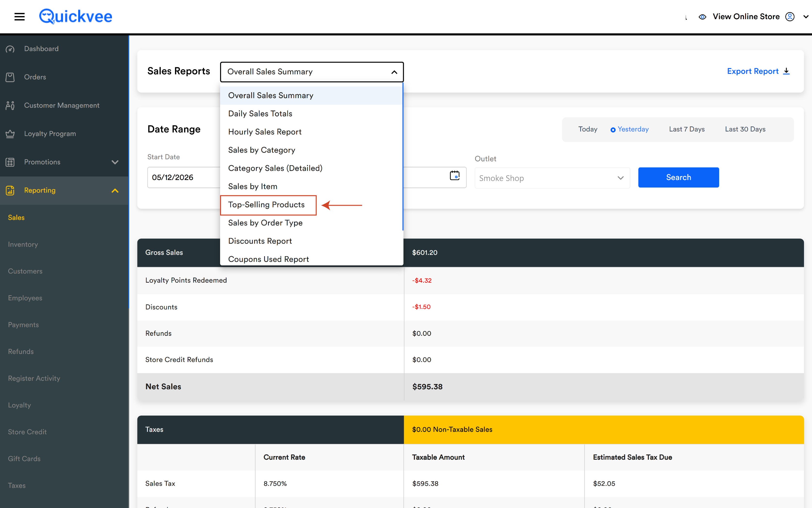812x508 pixels.
Task: Click the Loyalty Points Redeemed value -$4.32
Action: (422, 280)
